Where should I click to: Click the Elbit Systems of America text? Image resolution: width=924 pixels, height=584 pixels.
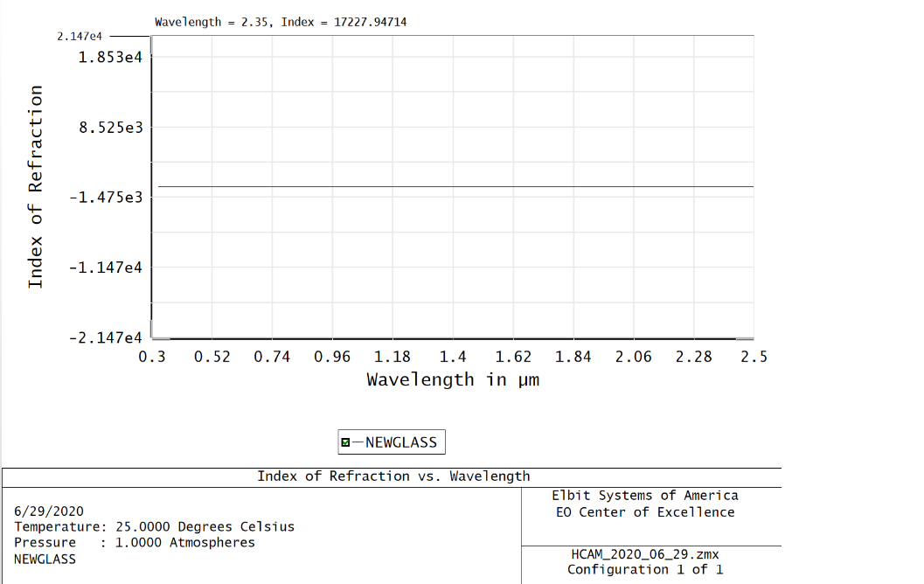pyautogui.click(x=645, y=496)
